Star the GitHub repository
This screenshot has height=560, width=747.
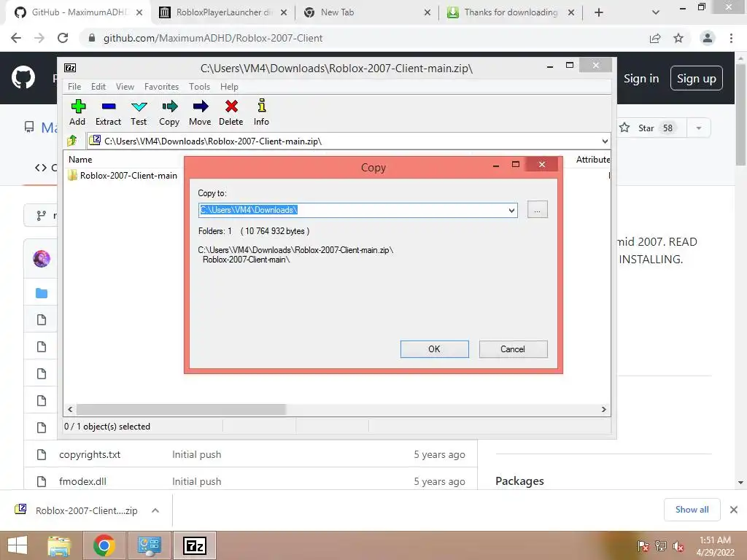point(651,128)
